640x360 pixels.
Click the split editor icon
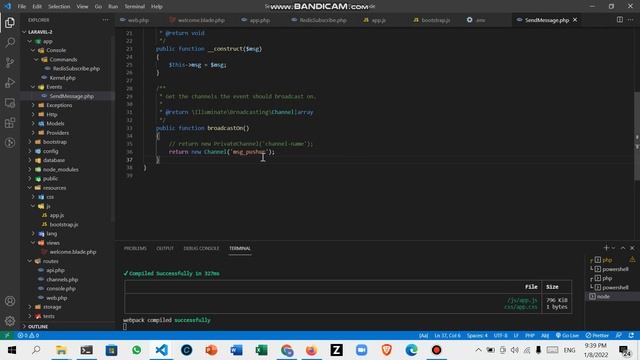620,20
